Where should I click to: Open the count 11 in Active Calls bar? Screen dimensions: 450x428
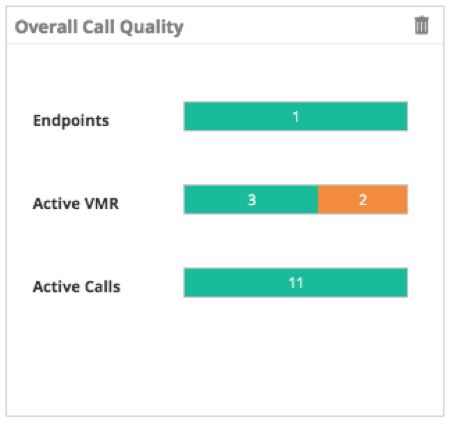click(296, 283)
